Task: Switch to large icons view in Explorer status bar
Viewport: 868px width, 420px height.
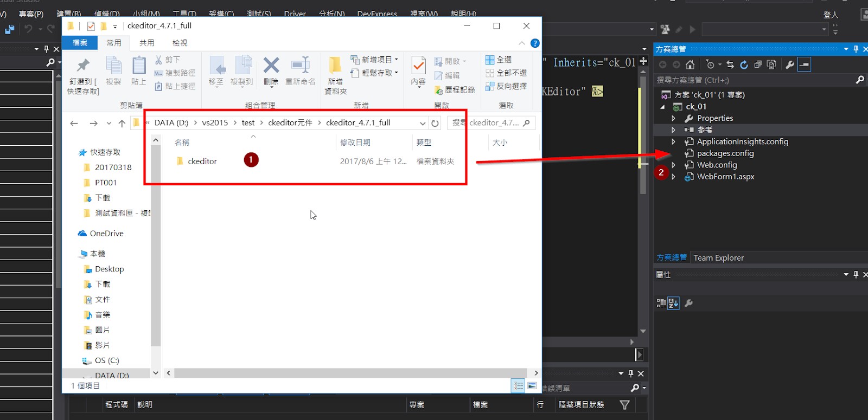Action: 532,386
